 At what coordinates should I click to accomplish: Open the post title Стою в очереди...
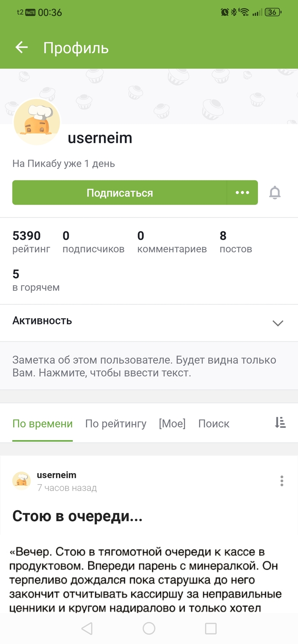point(77,516)
